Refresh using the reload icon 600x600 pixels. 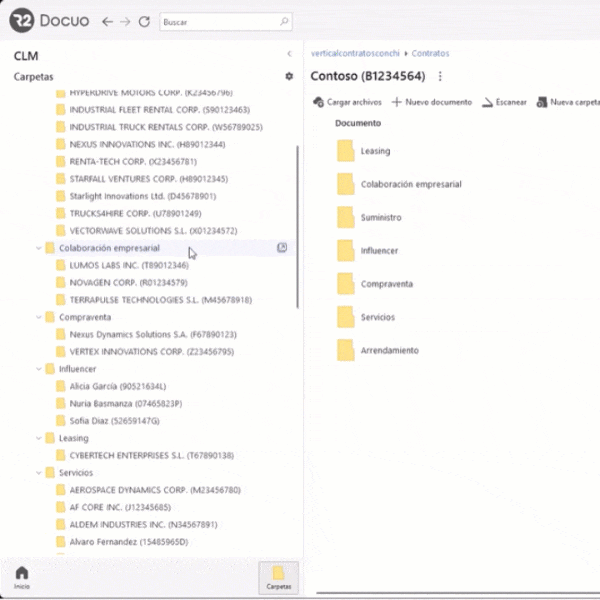tap(144, 21)
